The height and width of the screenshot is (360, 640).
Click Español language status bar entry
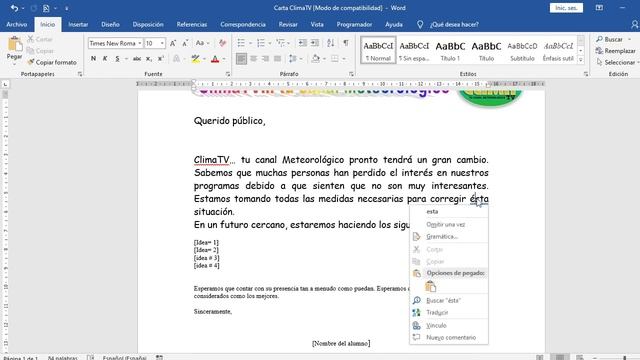124,357
